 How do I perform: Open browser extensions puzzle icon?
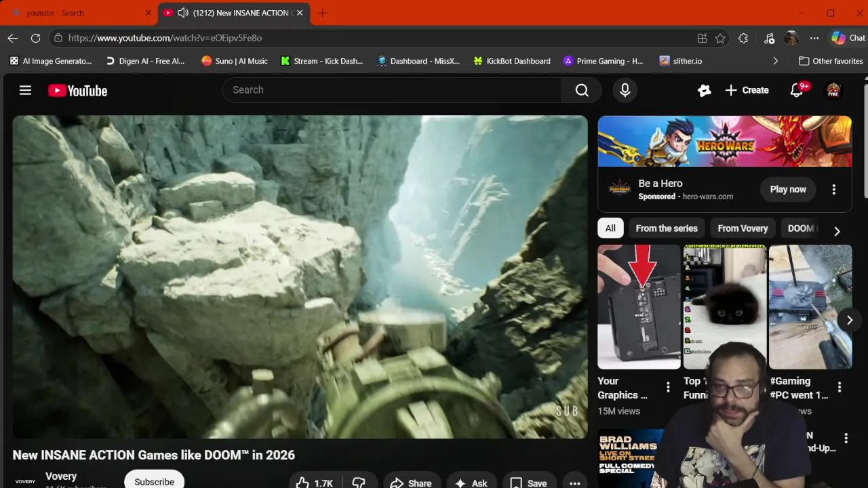pyautogui.click(x=743, y=38)
